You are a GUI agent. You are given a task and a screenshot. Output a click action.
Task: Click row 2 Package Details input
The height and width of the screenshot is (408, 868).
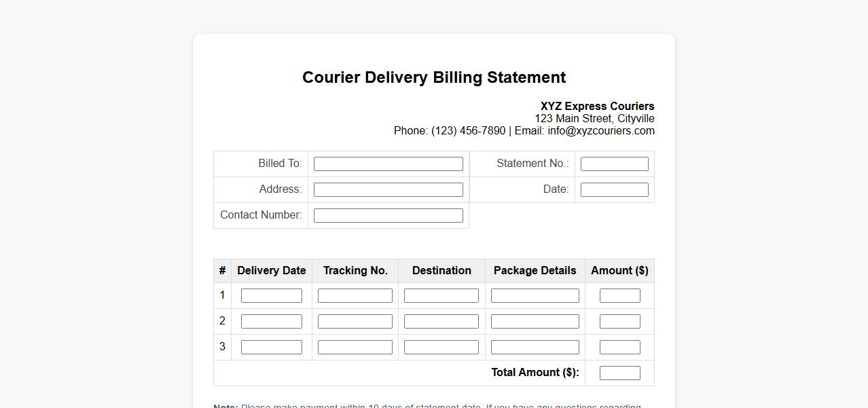[535, 321]
